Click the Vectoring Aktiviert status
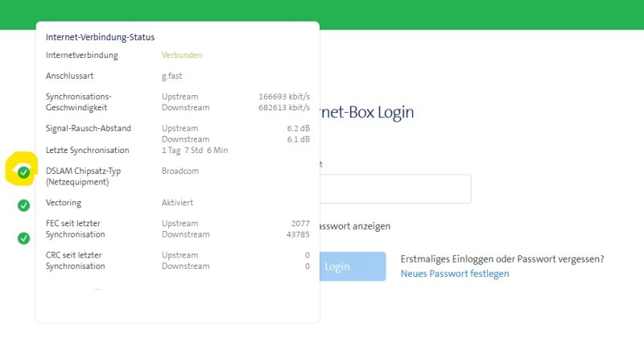The width and height of the screenshot is (644, 339). coord(177,203)
